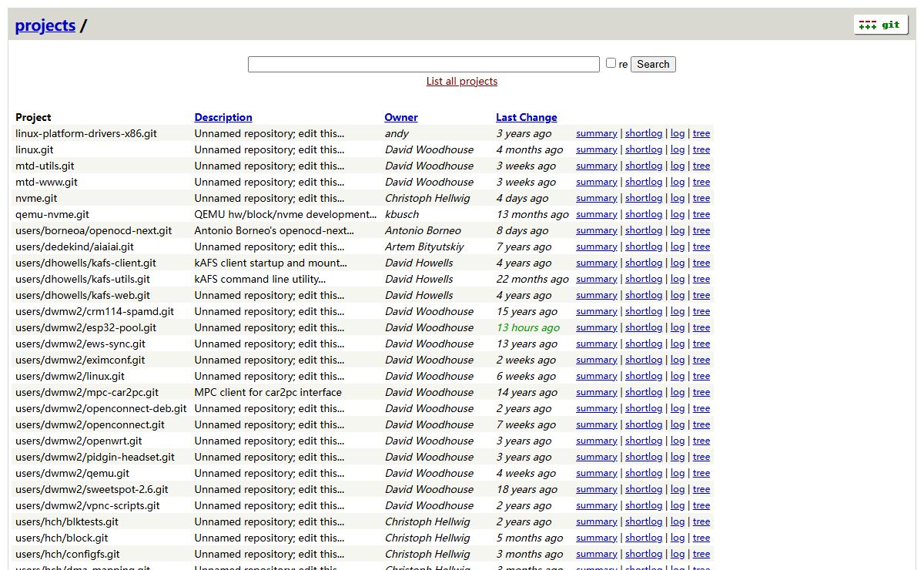The image size is (924, 570).
Task: Browse tree for linux-platform-drivers-x86.git
Action: coord(701,134)
